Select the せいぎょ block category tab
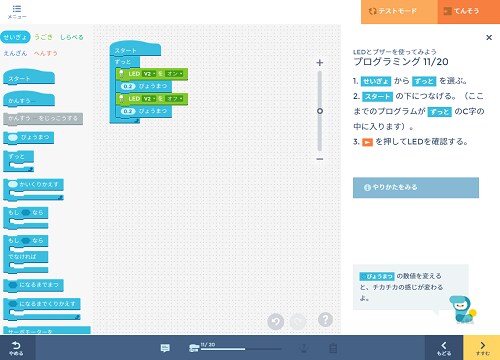Viewport: 500px width, 360px height. click(x=15, y=37)
